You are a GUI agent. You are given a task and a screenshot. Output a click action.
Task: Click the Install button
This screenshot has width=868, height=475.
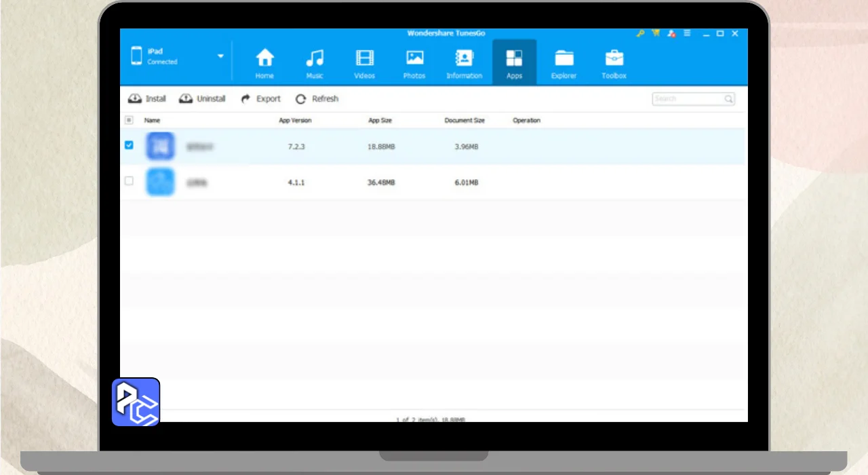[x=147, y=99]
